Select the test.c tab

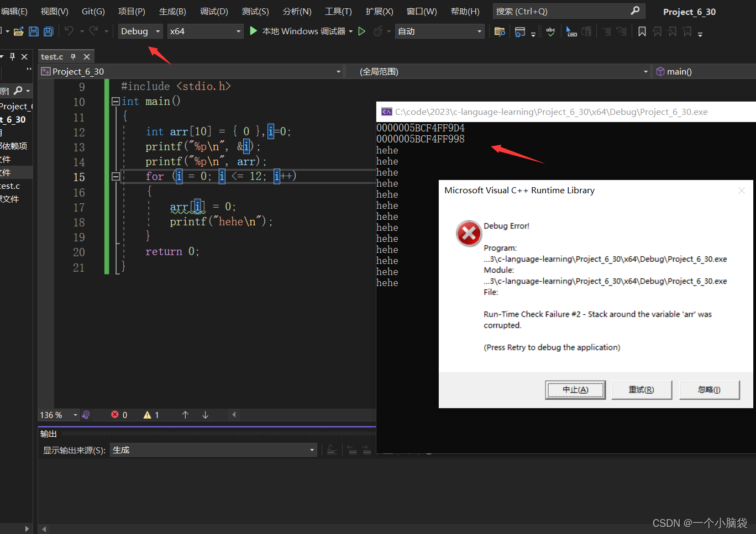point(52,56)
